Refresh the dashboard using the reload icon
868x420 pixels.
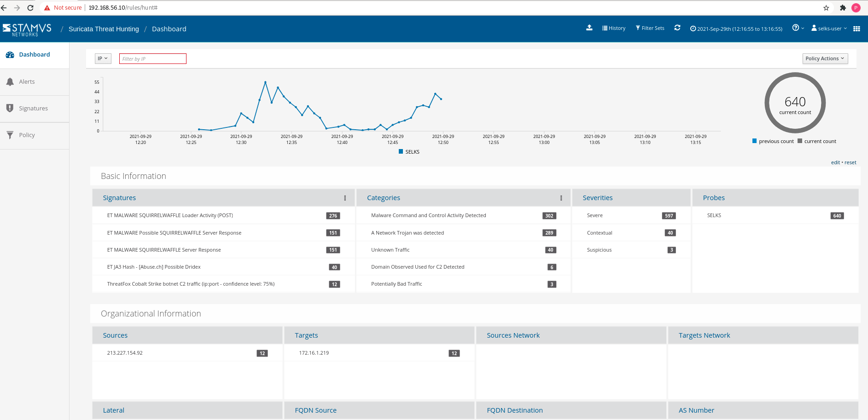coord(677,28)
